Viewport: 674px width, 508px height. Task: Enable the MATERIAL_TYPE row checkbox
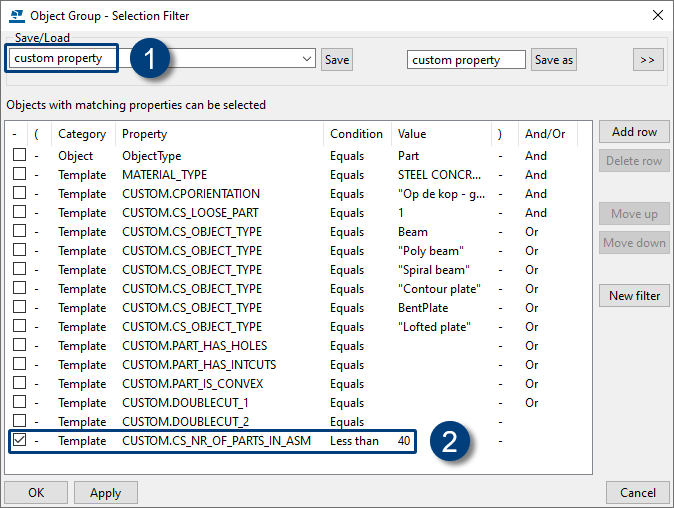point(19,175)
